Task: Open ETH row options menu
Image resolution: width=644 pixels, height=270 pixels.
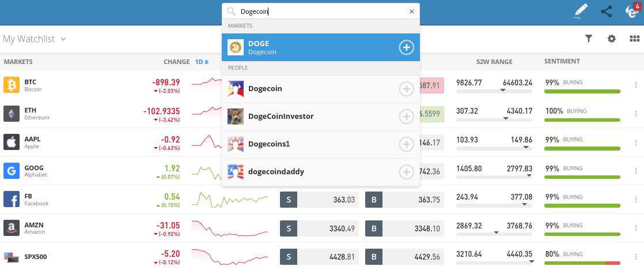Action: (636, 114)
